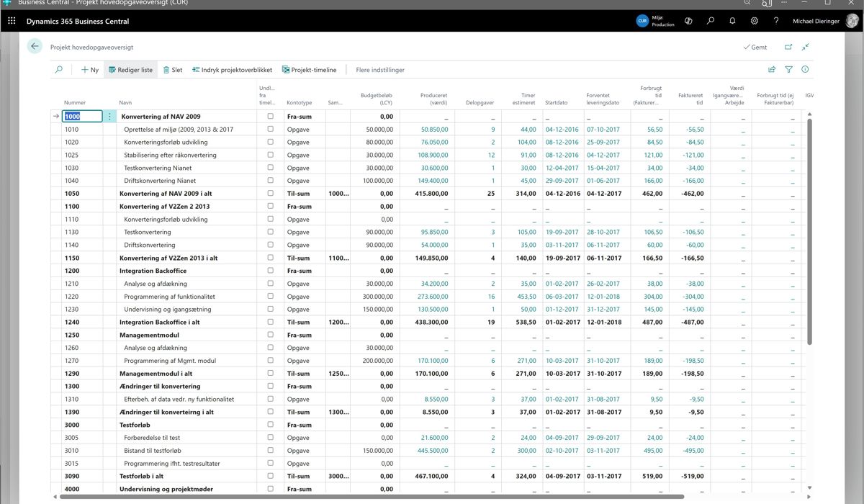Click the Gemt saved indicator
Screen dimensions: 864x504
[755, 48]
